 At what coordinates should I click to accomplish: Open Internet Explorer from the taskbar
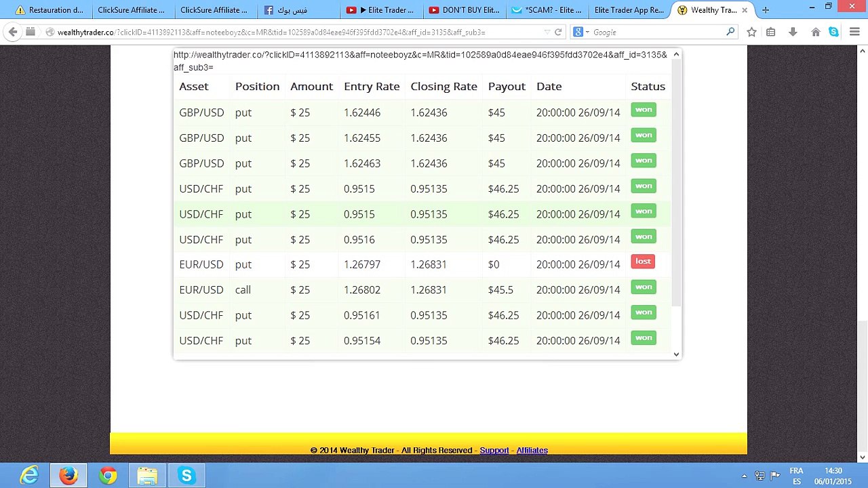(29, 476)
